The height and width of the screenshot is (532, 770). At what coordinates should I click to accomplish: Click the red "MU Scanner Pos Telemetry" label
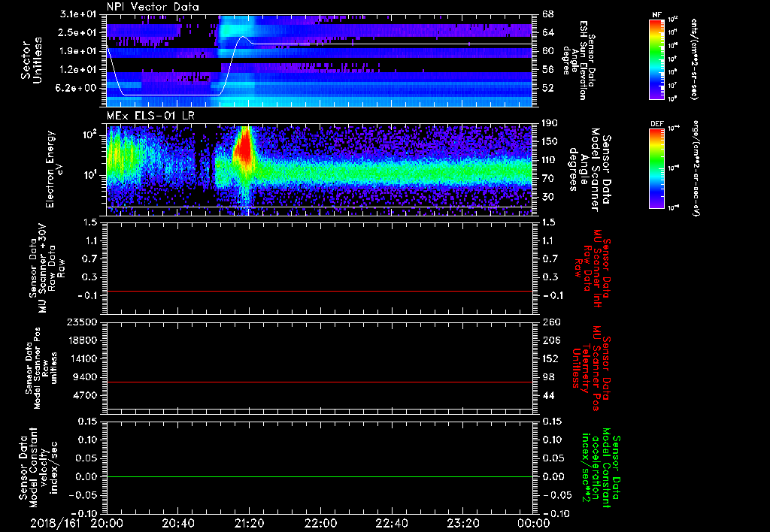point(592,368)
